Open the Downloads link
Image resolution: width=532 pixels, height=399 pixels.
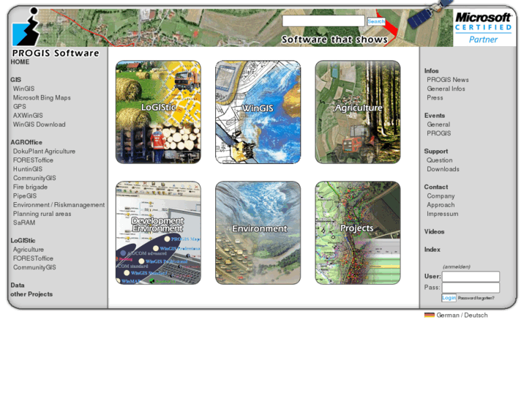[443, 169]
